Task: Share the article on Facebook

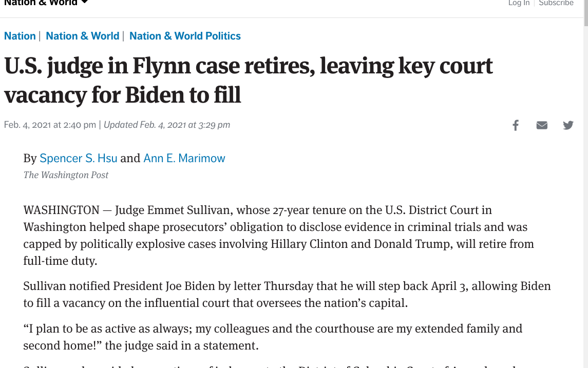Action: pos(516,125)
